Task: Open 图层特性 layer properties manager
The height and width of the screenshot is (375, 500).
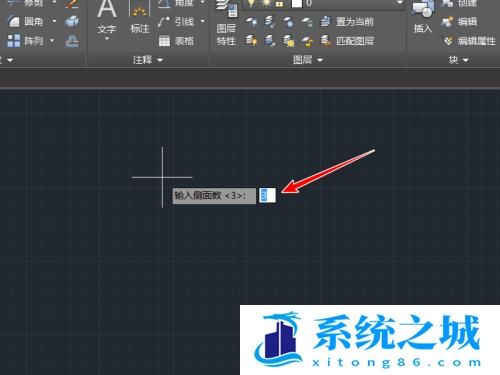Action: [226, 23]
